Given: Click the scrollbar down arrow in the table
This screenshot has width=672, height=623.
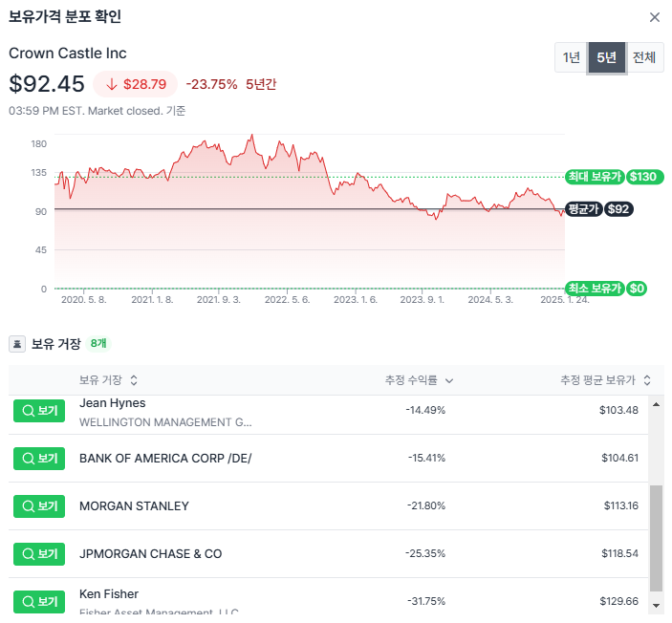Looking at the screenshot, I should (x=656, y=606).
